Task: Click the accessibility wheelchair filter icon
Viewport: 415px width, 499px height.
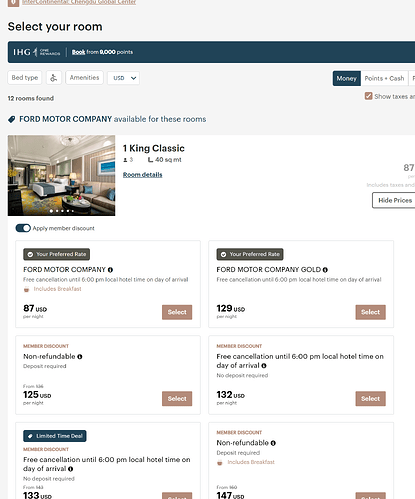Action: click(x=54, y=78)
